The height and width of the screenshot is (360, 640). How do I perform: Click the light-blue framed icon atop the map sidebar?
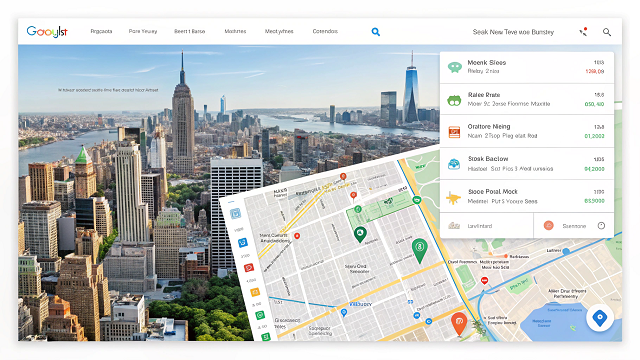[x=235, y=213]
